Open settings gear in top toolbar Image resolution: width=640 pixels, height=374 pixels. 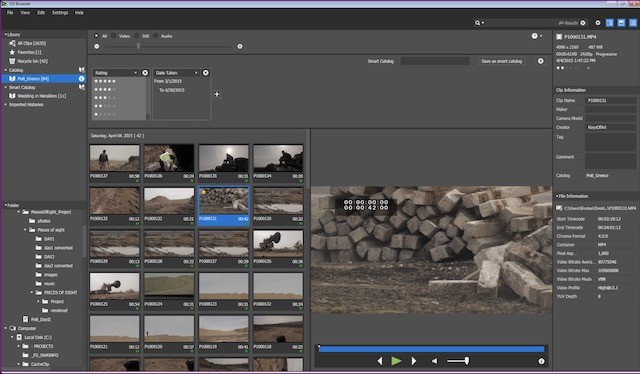pos(598,23)
